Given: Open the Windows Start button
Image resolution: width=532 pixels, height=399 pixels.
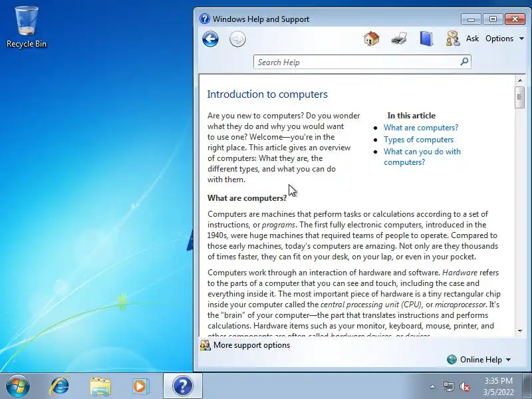Looking at the screenshot, I should [17, 386].
